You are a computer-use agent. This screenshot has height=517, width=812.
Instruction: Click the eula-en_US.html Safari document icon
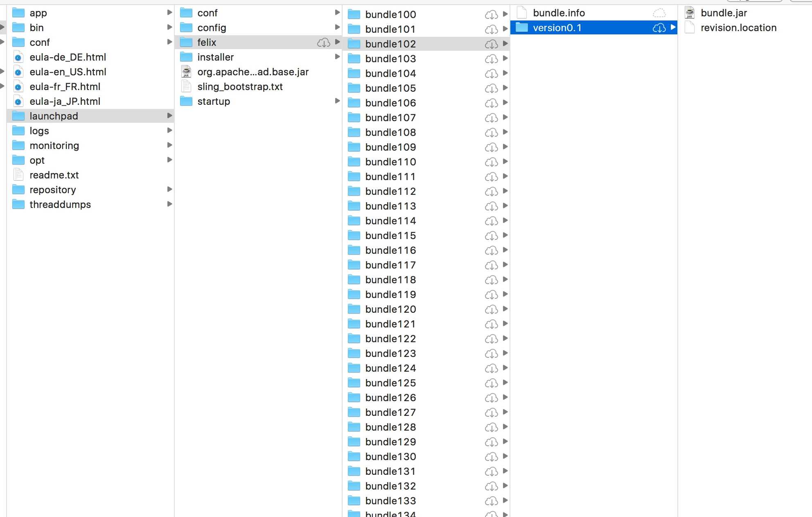18,72
